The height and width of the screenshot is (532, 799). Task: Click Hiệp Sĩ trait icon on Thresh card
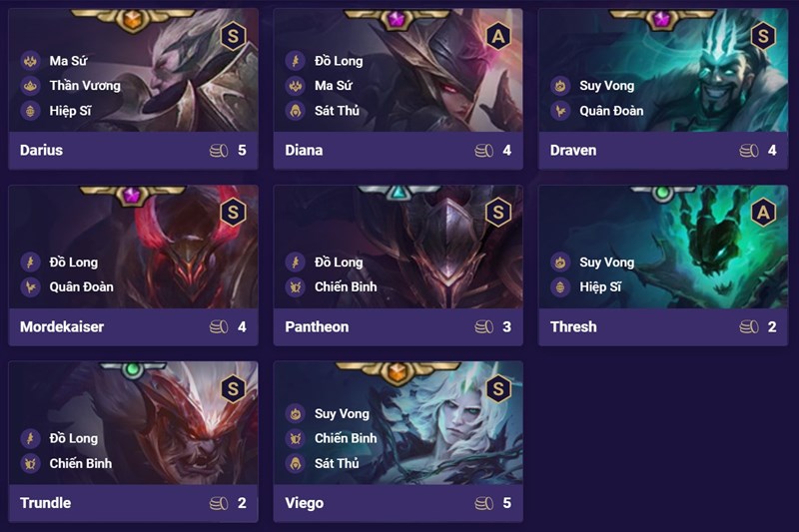[x=560, y=287]
